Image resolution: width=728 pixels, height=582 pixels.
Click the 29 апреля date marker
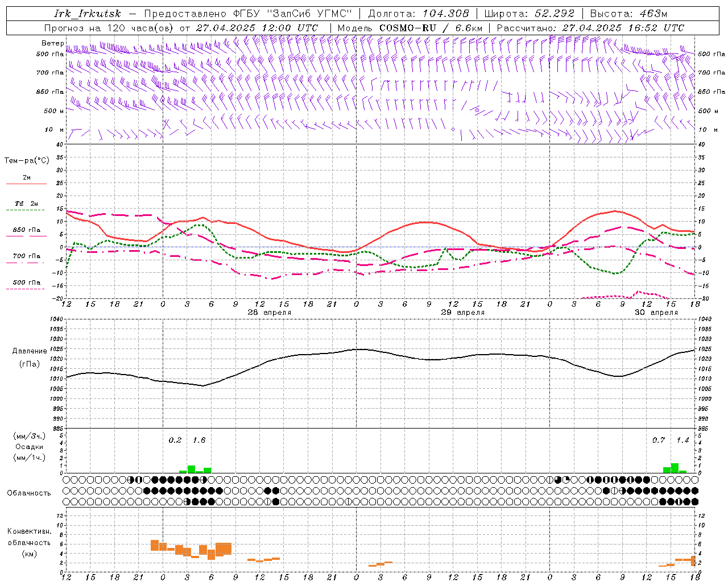click(463, 313)
